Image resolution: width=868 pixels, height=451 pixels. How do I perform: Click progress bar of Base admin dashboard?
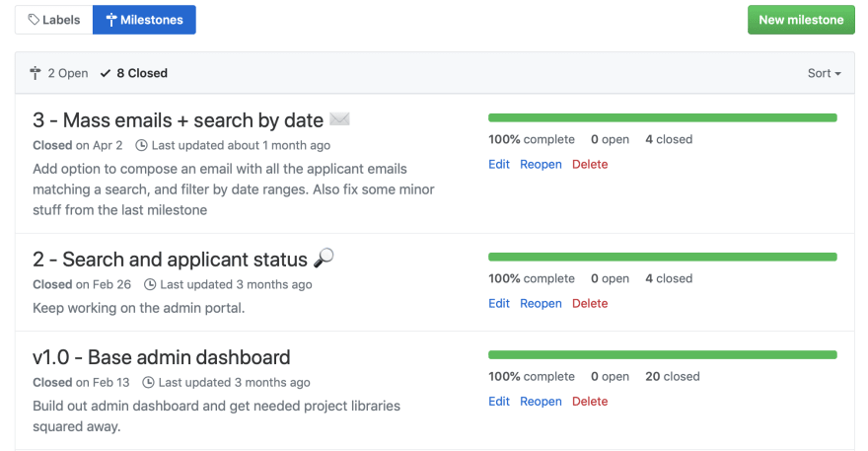click(x=663, y=354)
